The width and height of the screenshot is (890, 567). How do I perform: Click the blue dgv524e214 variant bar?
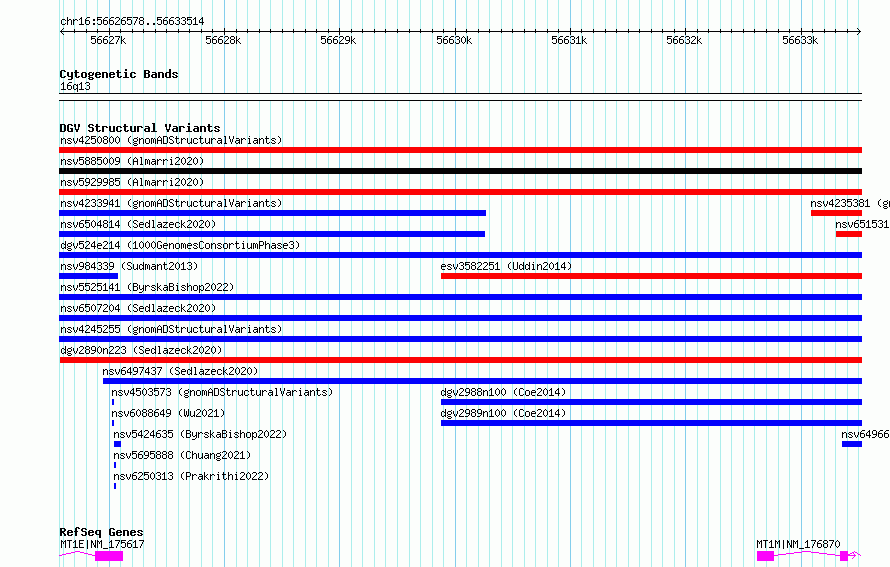click(460, 255)
